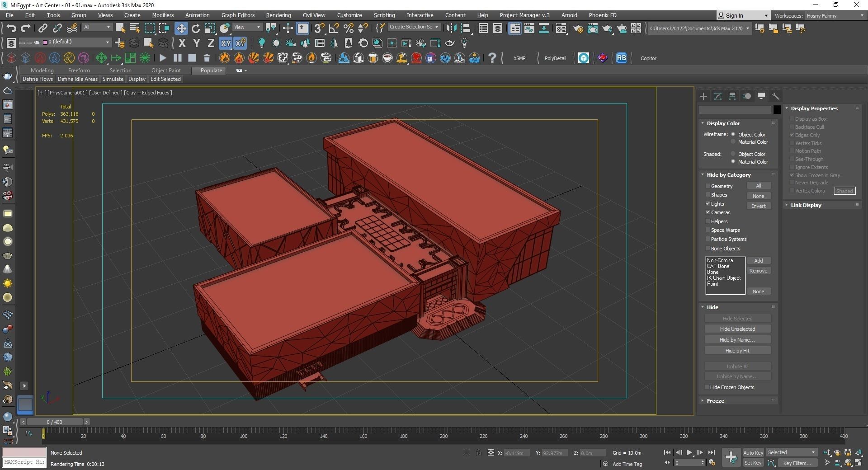Select Shaded Object Color radio button
The width and height of the screenshot is (868, 470).
pos(733,154)
